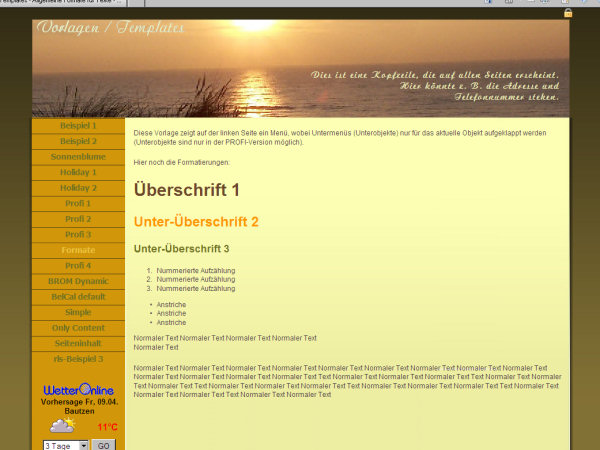This screenshot has width=600, height=450.
Task: Select BelCal default in the menu
Action: 78,297
